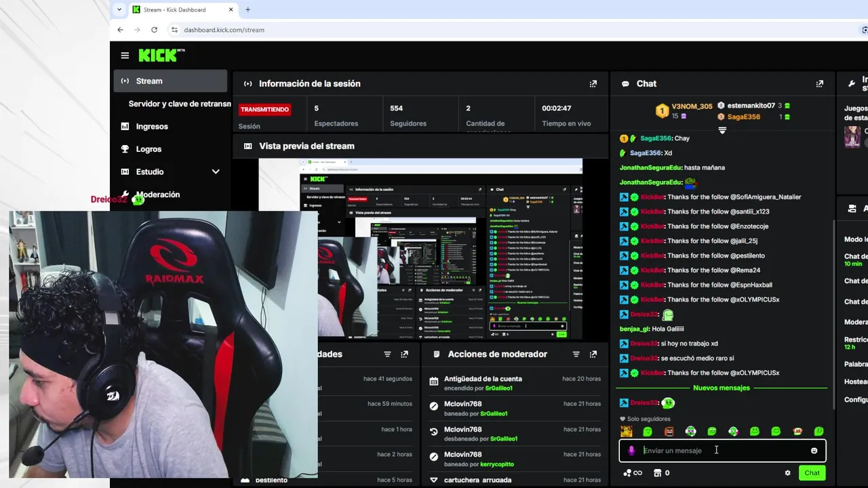Insert the angry brown-face emote
This screenshot has width=868, height=488.
click(669, 432)
